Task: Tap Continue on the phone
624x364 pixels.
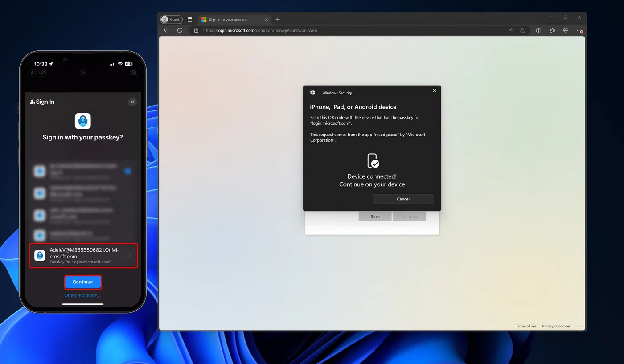Action: tap(83, 282)
